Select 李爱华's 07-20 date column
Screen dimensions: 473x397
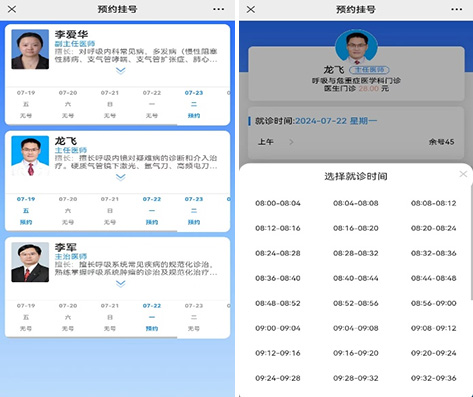click(68, 104)
